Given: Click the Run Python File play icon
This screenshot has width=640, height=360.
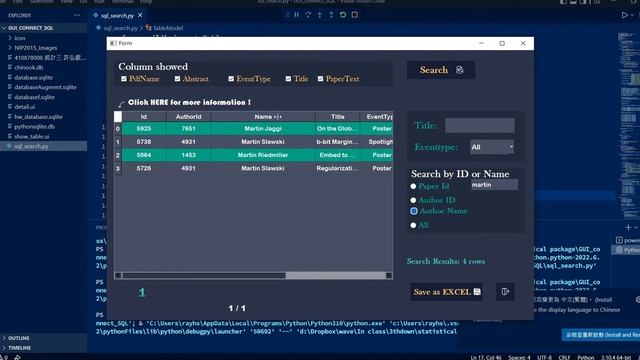Looking at the screenshot, I should point(624,15).
